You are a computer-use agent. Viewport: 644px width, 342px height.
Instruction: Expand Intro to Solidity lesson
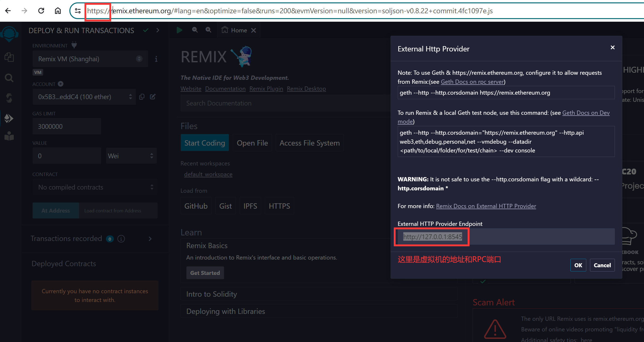coord(212,294)
